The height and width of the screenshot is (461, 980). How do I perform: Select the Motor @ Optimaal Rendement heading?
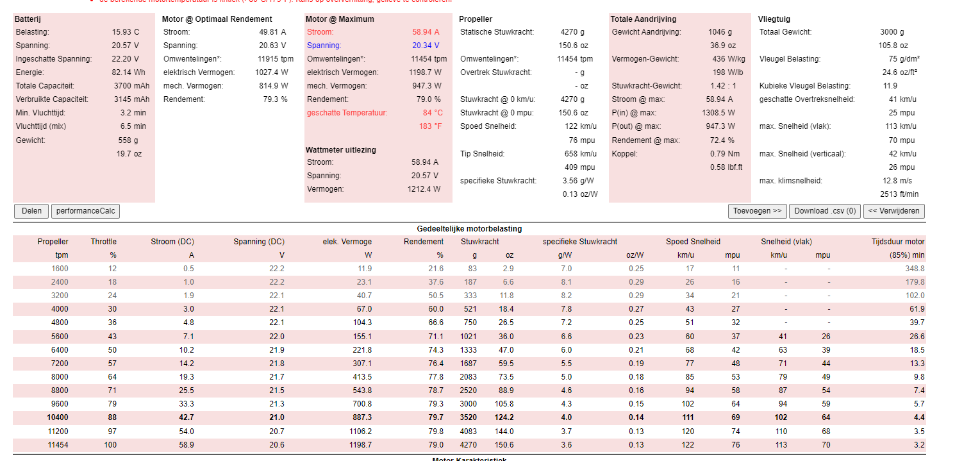(217, 19)
